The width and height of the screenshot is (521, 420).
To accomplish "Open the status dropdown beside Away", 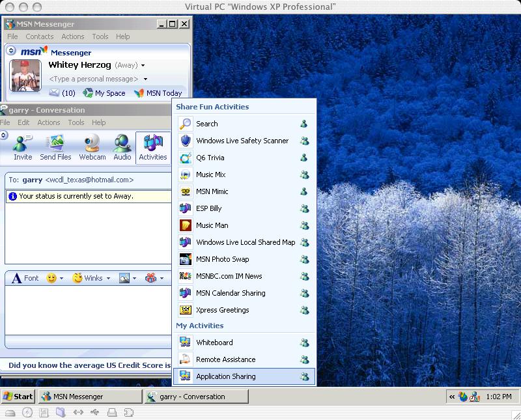I will [x=143, y=66].
